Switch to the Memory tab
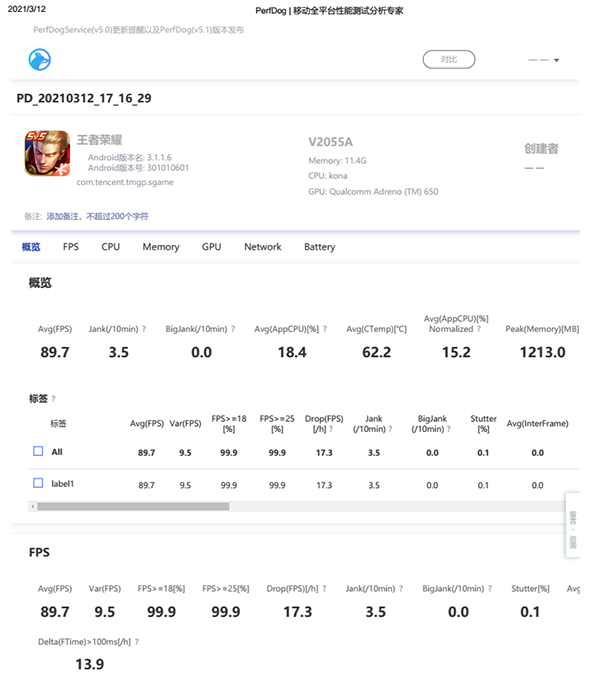The width and height of the screenshot is (600, 678). click(x=160, y=247)
